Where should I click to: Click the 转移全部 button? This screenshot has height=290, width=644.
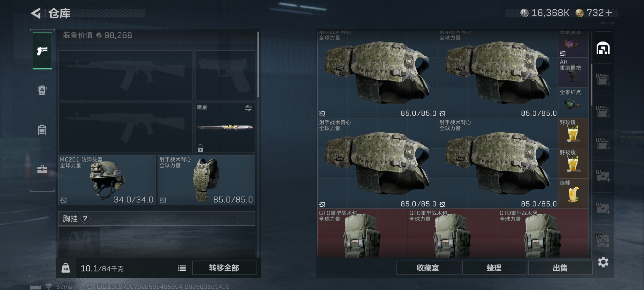pos(224,268)
